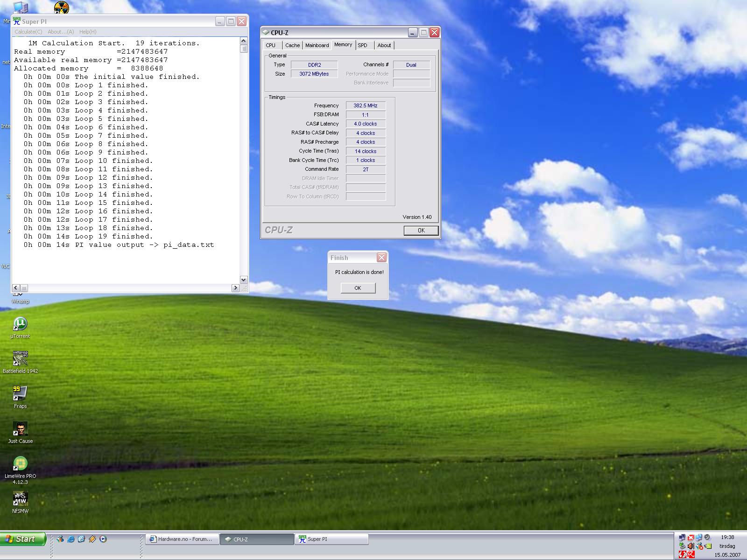The image size is (747, 560).
Task: Activate the CPU-Z taskbar button
Action: pyautogui.click(x=257, y=539)
